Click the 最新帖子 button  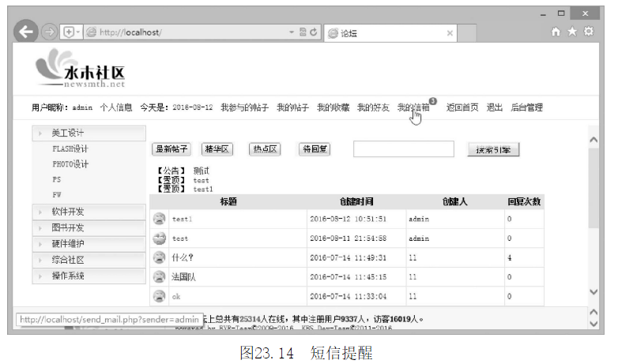(172, 148)
